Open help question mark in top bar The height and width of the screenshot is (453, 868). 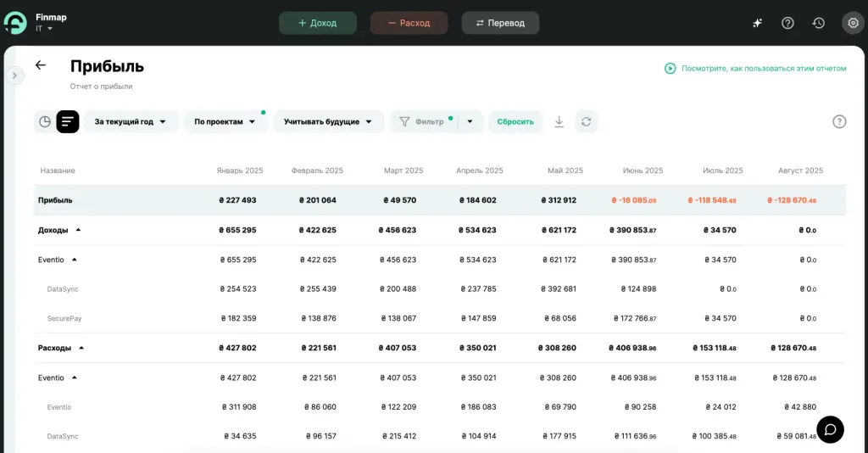click(787, 23)
